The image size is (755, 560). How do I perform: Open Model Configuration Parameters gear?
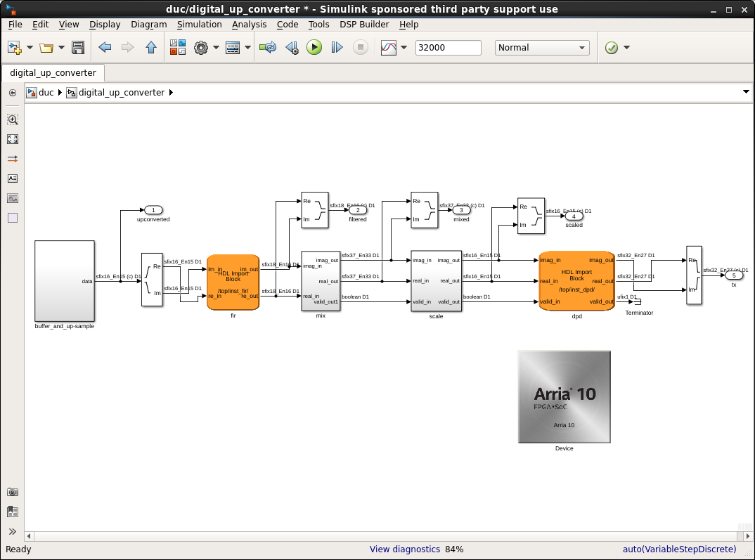click(x=201, y=48)
